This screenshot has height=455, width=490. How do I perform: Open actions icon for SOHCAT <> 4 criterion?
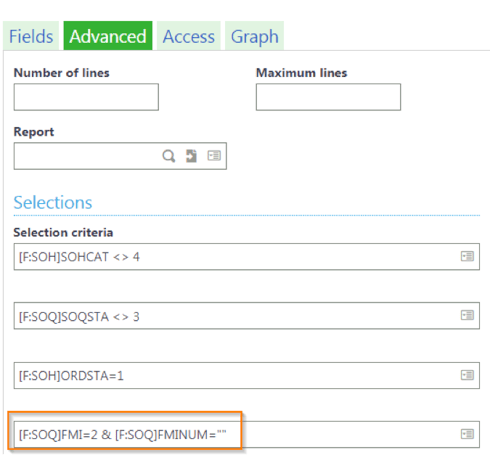click(467, 256)
